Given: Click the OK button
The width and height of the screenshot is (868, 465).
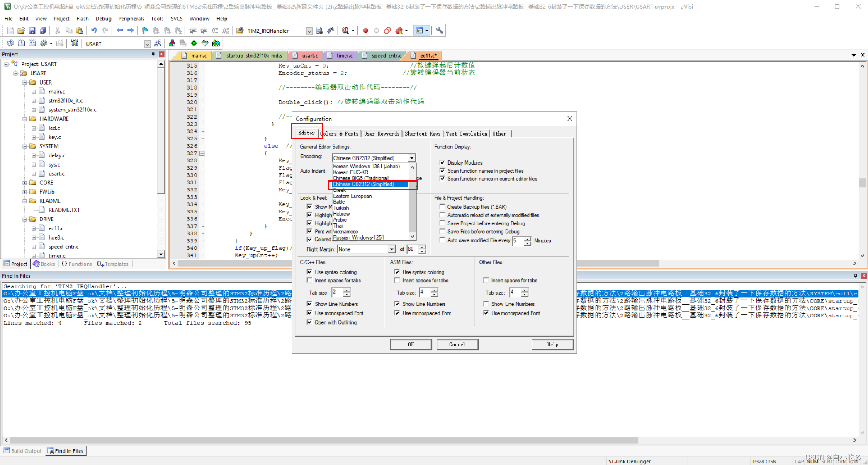Looking at the screenshot, I should (411, 344).
